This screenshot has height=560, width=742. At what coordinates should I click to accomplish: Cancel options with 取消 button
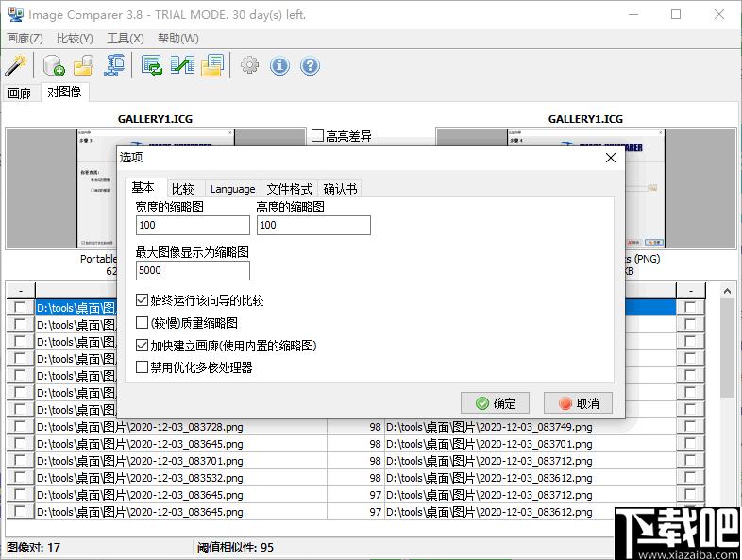click(x=579, y=403)
